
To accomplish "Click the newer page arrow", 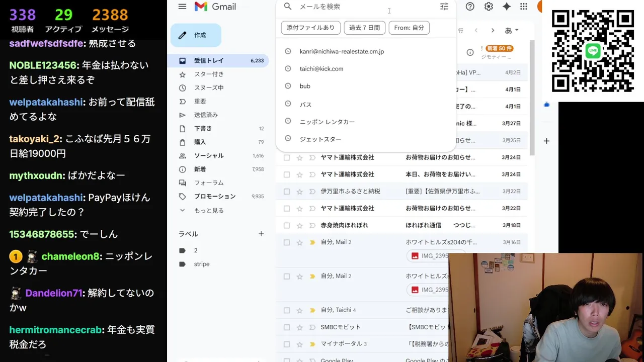I will tap(476, 31).
